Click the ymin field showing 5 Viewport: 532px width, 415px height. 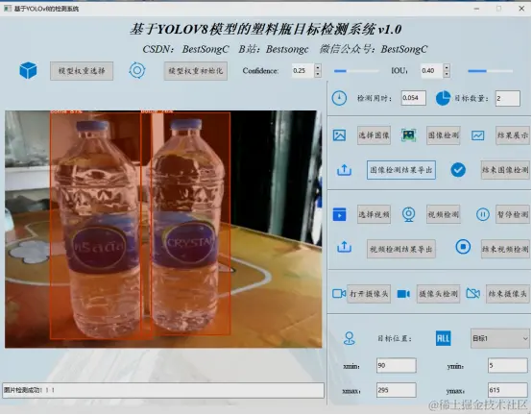(x=508, y=365)
